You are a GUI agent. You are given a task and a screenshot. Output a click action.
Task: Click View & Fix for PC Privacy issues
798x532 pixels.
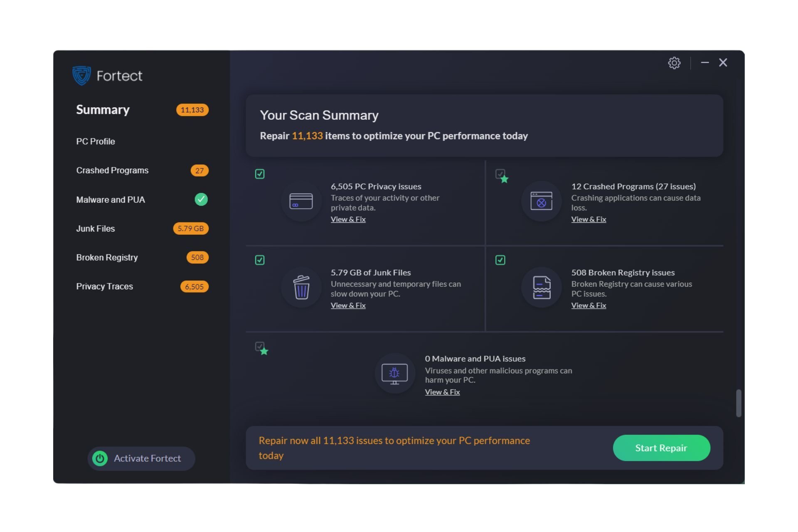click(x=348, y=219)
